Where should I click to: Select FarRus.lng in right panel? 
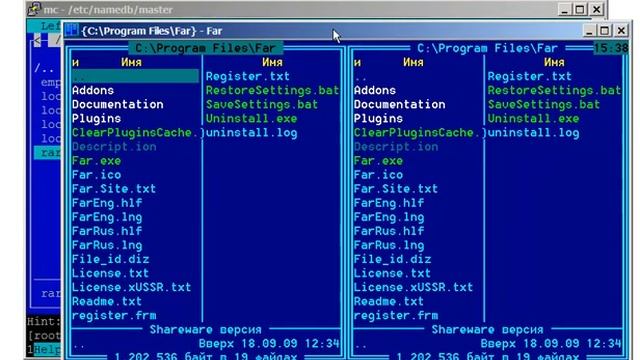pyautogui.click(x=389, y=245)
